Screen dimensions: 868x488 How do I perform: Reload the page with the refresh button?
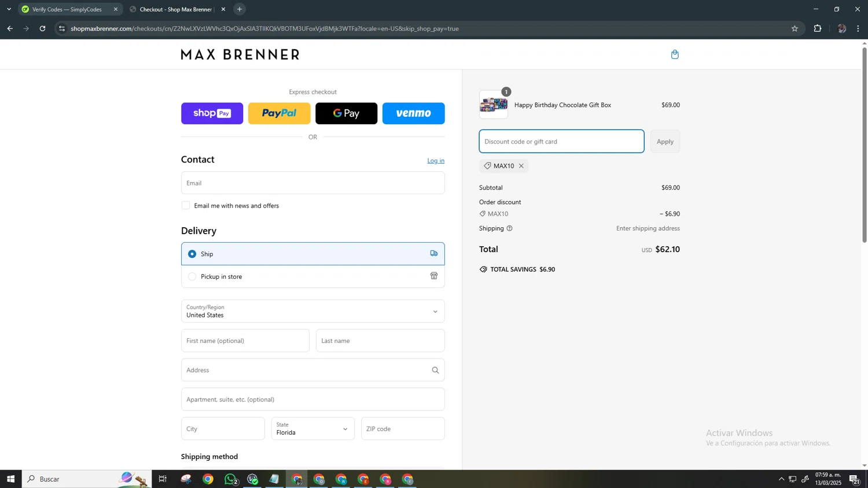42,28
